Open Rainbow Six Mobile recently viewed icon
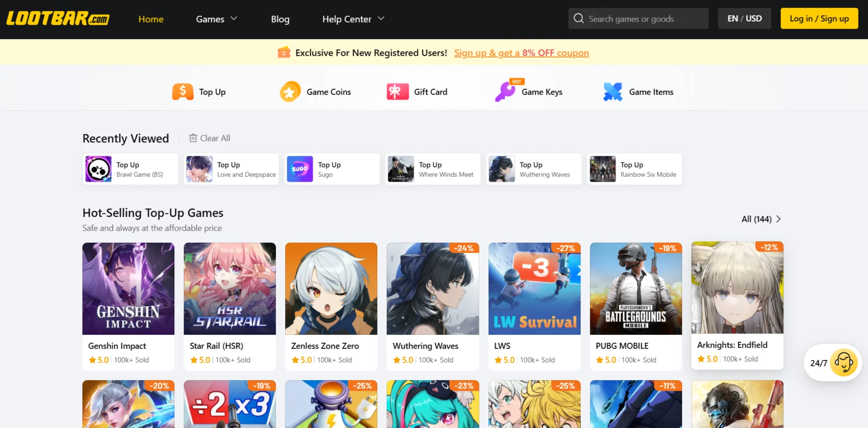This screenshot has height=428, width=868. click(x=603, y=169)
